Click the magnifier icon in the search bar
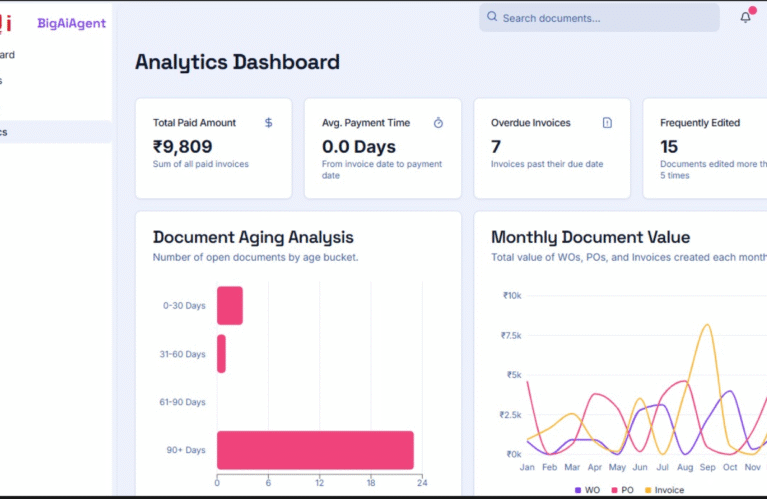 [x=492, y=17]
